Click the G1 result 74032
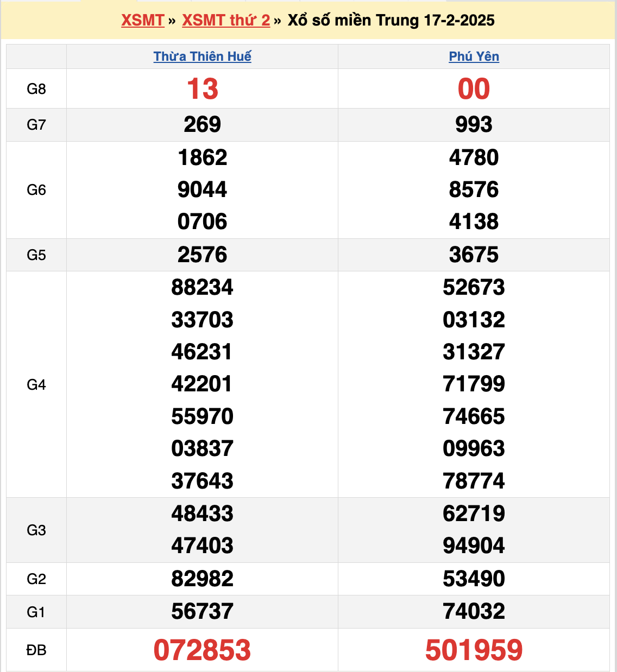The width and height of the screenshot is (617, 672). point(474,612)
